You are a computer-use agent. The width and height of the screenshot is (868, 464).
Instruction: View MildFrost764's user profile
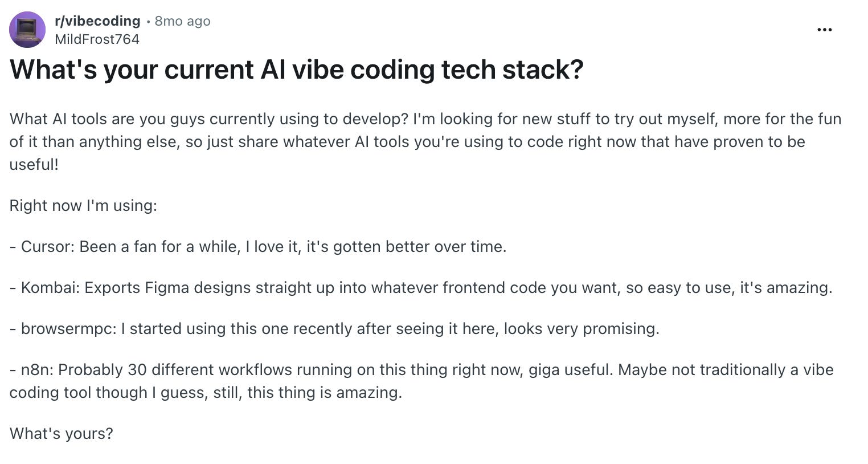click(x=97, y=39)
